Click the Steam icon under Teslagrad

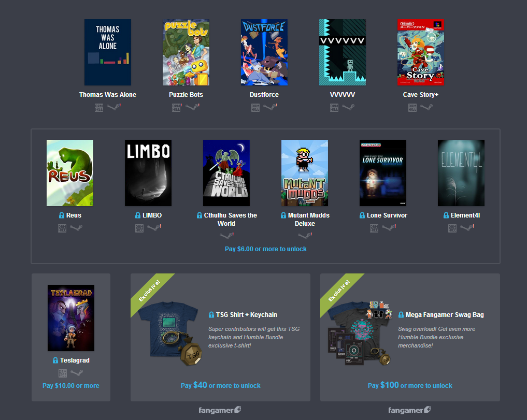pos(77,373)
